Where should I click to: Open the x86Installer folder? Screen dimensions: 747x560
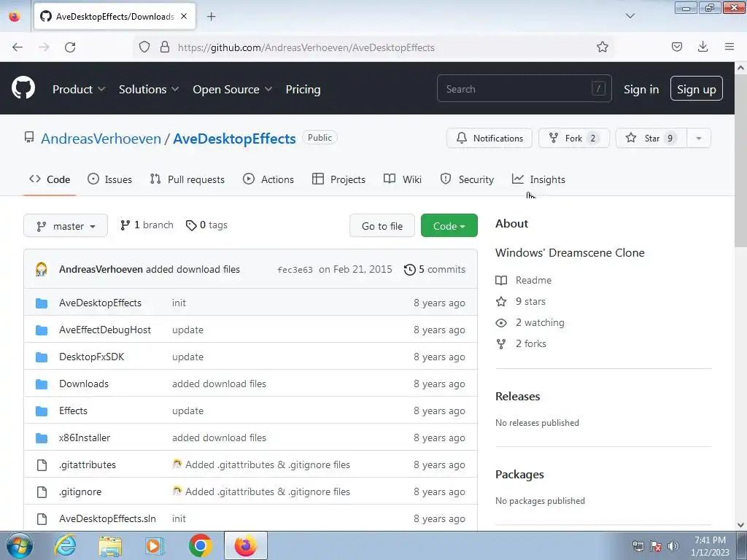click(x=85, y=437)
